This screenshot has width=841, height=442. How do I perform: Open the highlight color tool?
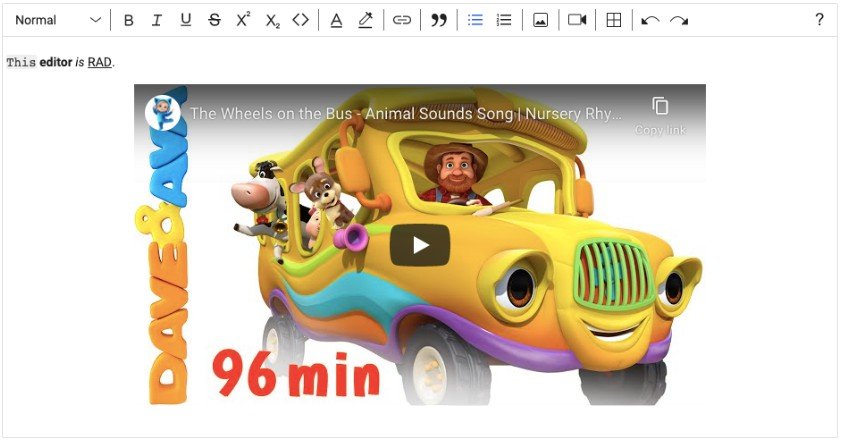click(365, 20)
